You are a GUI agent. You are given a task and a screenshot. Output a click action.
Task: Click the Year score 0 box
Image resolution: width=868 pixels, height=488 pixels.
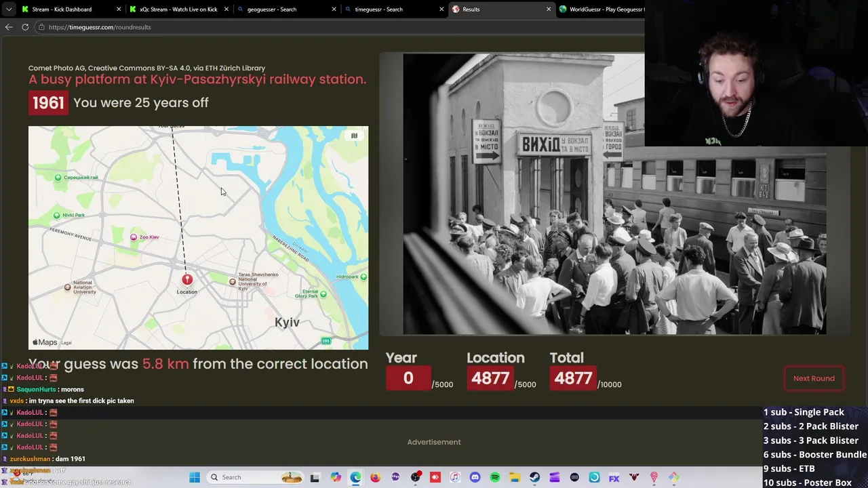pyautogui.click(x=408, y=378)
